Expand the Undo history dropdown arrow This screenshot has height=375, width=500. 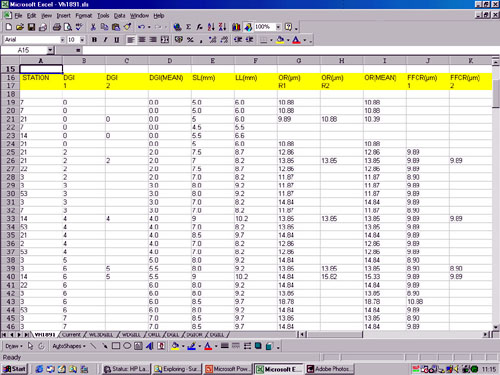click(149, 27)
